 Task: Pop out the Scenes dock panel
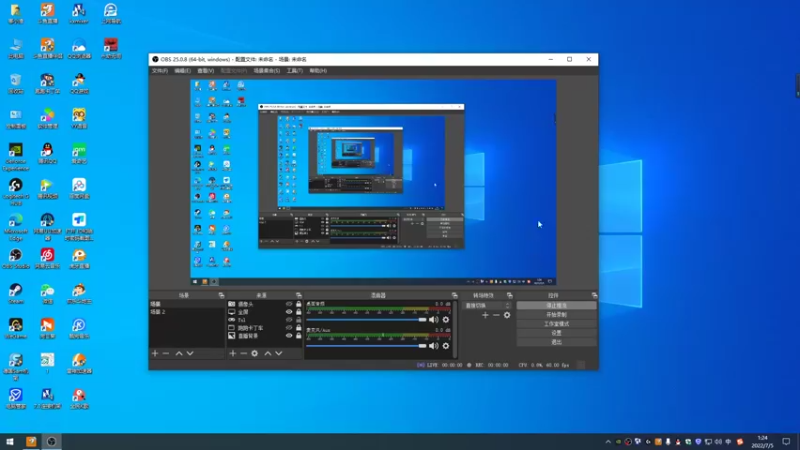pos(221,295)
